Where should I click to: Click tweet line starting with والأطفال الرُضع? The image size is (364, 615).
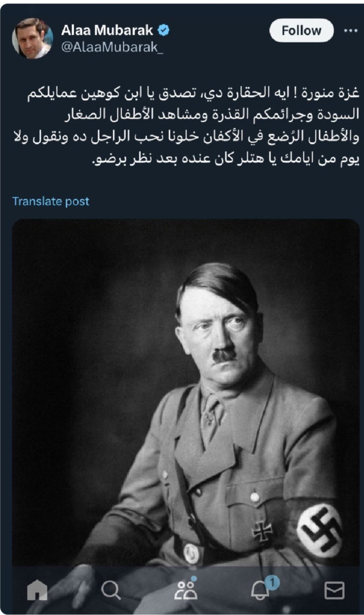click(x=186, y=136)
